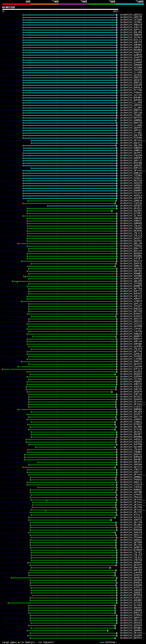Click the cyan ~100% identity legend segment
The height and width of the screenshot is (644, 146).
(130, 4)
